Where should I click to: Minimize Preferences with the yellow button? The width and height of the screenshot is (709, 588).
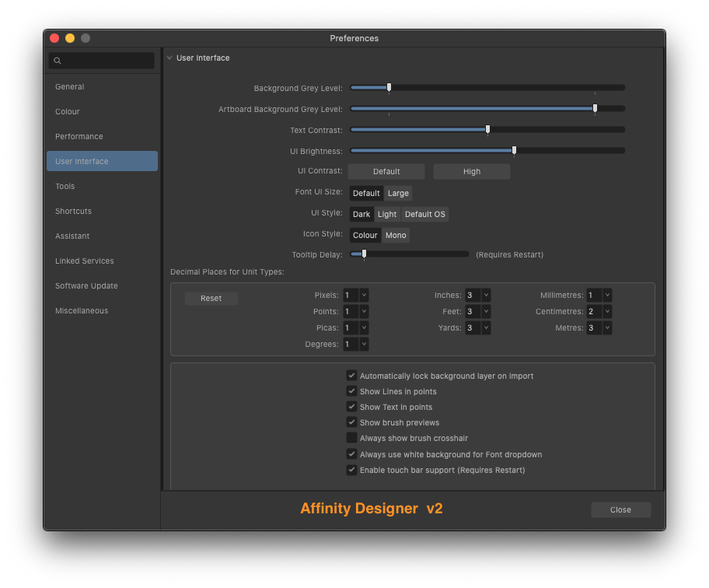pos(70,38)
